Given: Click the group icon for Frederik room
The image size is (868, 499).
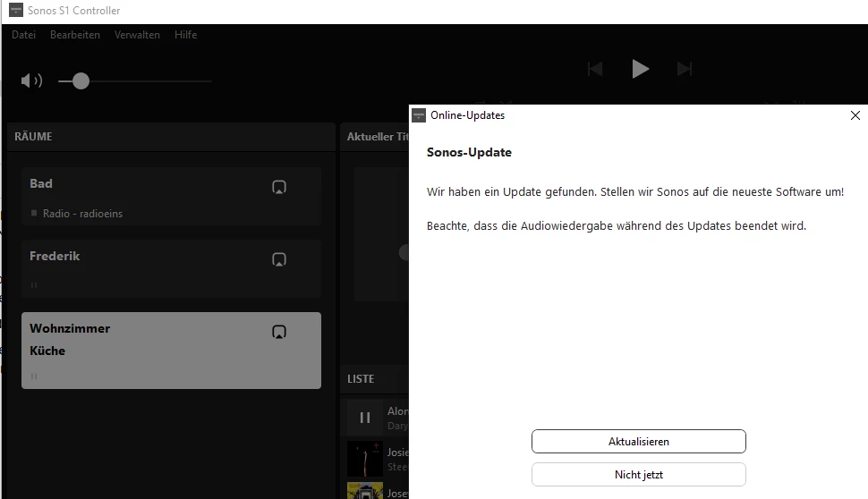Looking at the screenshot, I should coord(279,259).
